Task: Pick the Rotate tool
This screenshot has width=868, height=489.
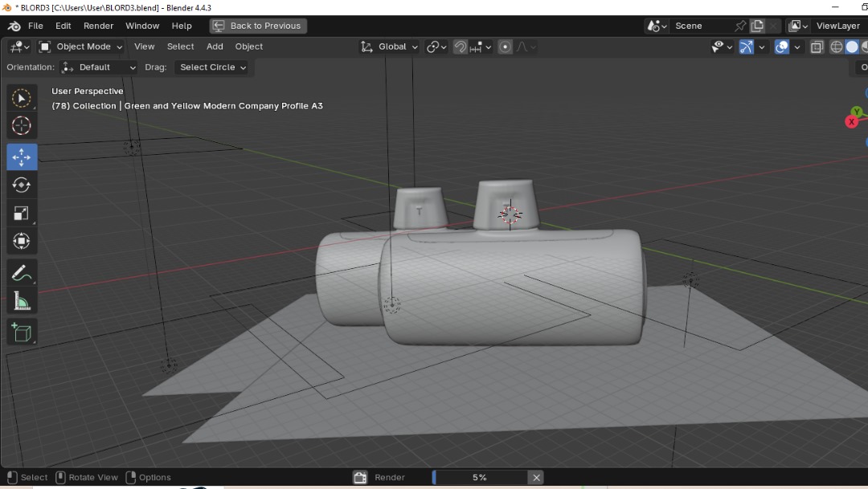Action: 22,185
